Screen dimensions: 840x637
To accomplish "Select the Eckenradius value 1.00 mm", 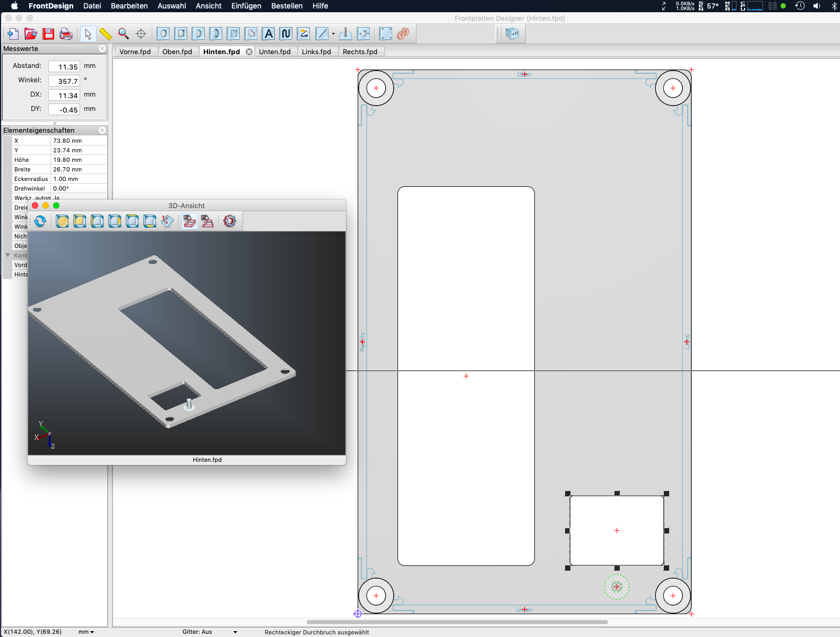I will click(79, 179).
